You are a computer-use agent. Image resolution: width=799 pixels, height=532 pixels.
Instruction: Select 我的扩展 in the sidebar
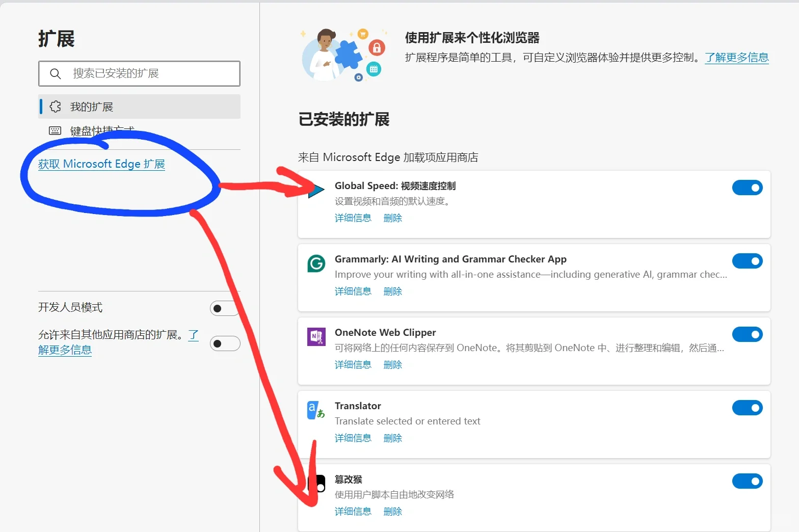[x=139, y=107]
